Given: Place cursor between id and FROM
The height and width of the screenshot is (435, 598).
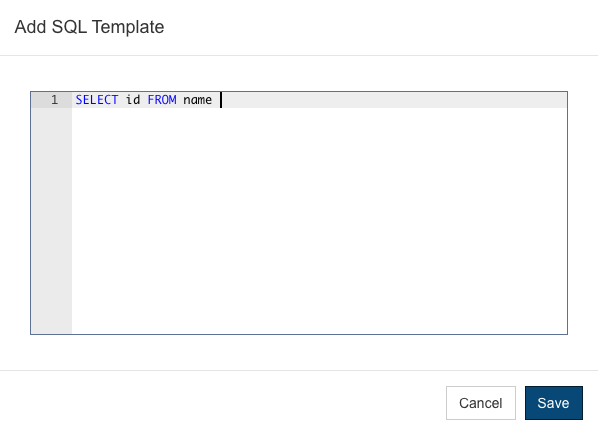Looking at the screenshot, I should point(144,100).
